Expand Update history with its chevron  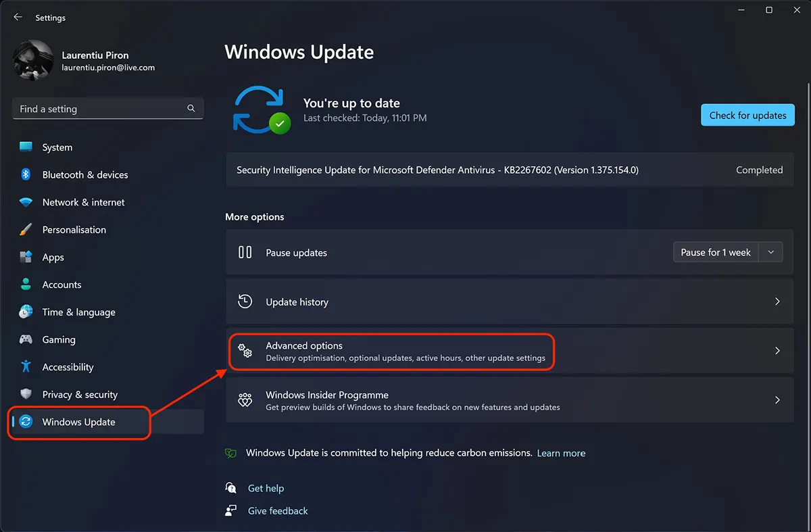coord(777,301)
